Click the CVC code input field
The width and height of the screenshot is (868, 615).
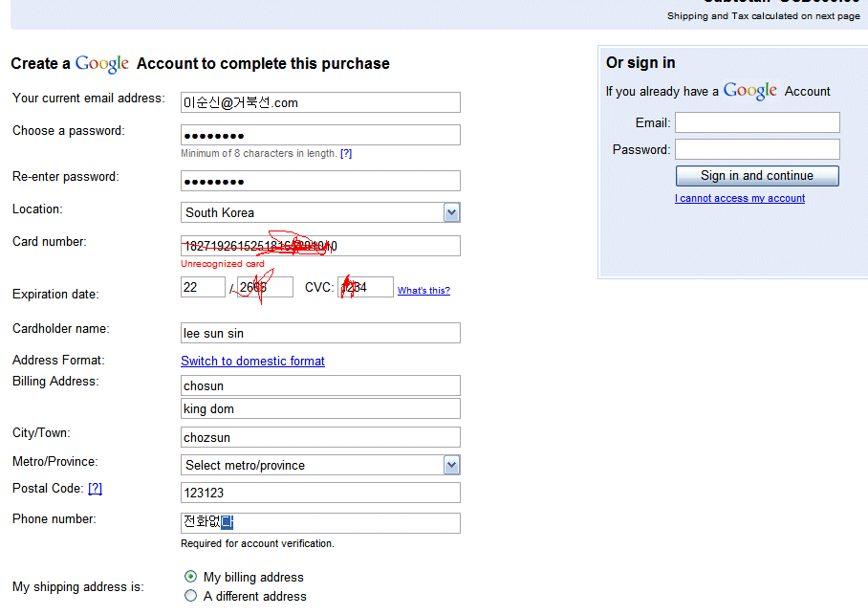tap(365, 287)
